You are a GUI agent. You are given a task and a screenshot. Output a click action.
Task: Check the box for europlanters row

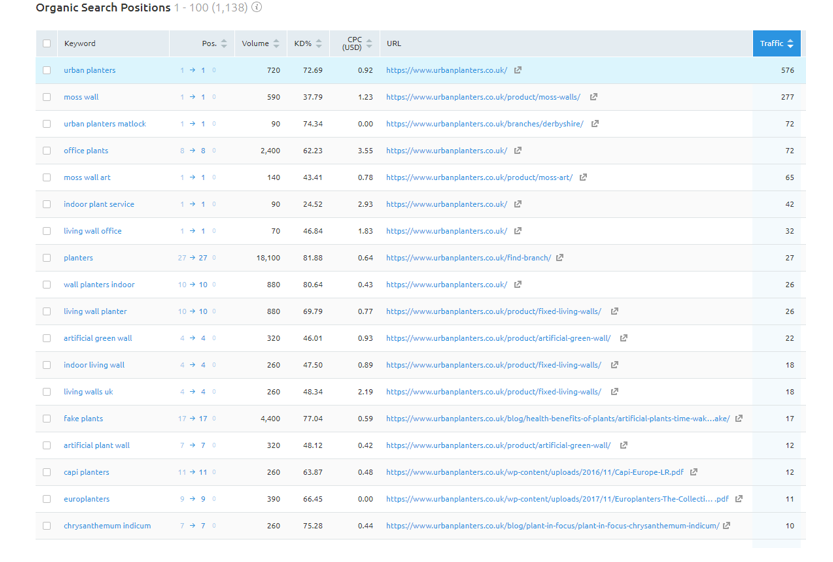click(47, 499)
